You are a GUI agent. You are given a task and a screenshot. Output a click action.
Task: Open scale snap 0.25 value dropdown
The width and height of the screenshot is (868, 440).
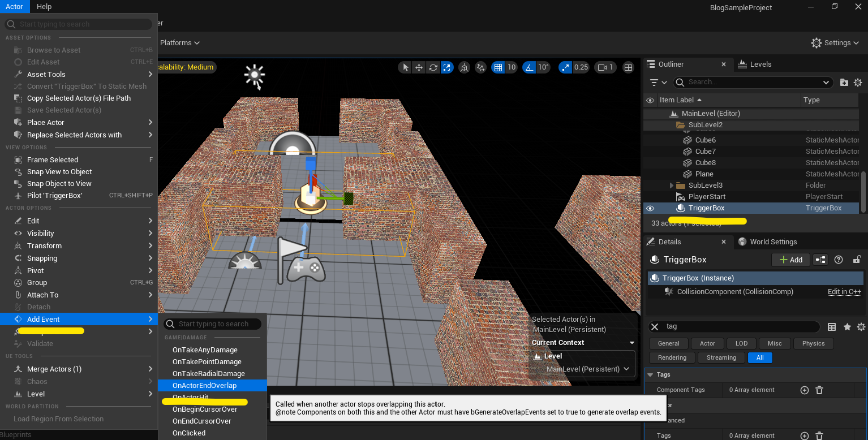tap(581, 67)
